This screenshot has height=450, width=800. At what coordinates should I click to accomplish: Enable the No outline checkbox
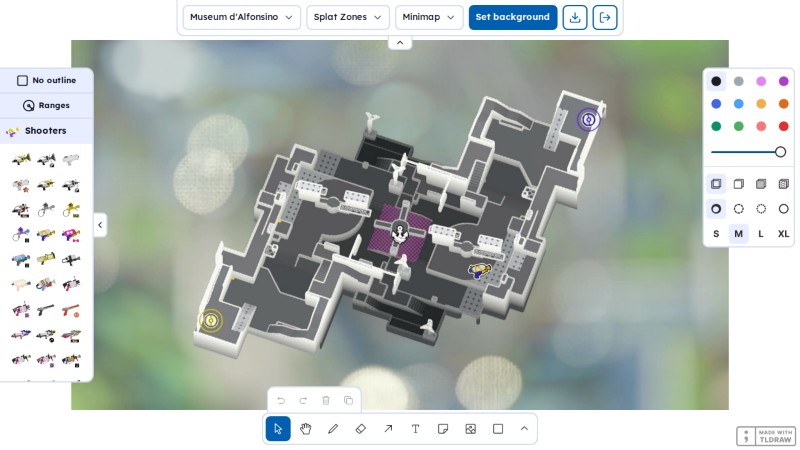tap(22, 81)
